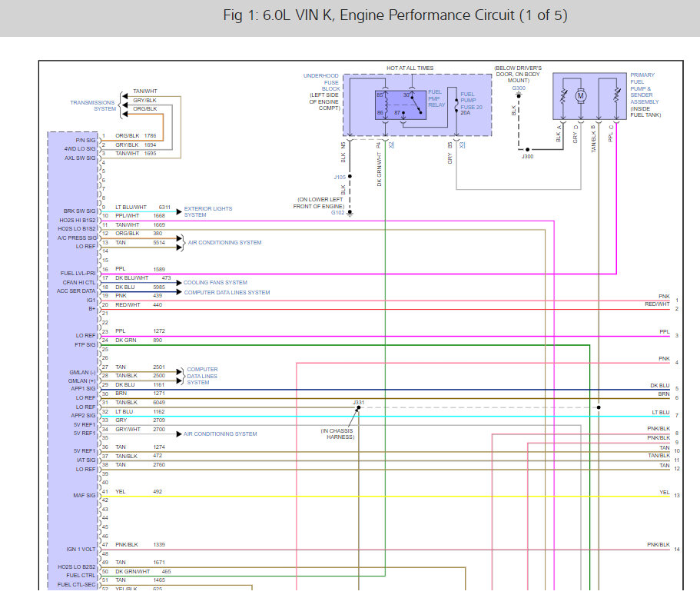This screenshot has width=700, height=608.
Task: Click AIR CONDITIONING SYSTEM label near pin 13
Action: tap(224, 243)
